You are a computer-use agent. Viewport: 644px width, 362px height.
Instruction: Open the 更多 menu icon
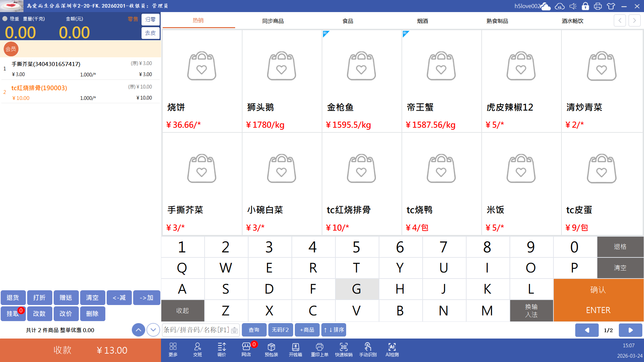point(173,350)
